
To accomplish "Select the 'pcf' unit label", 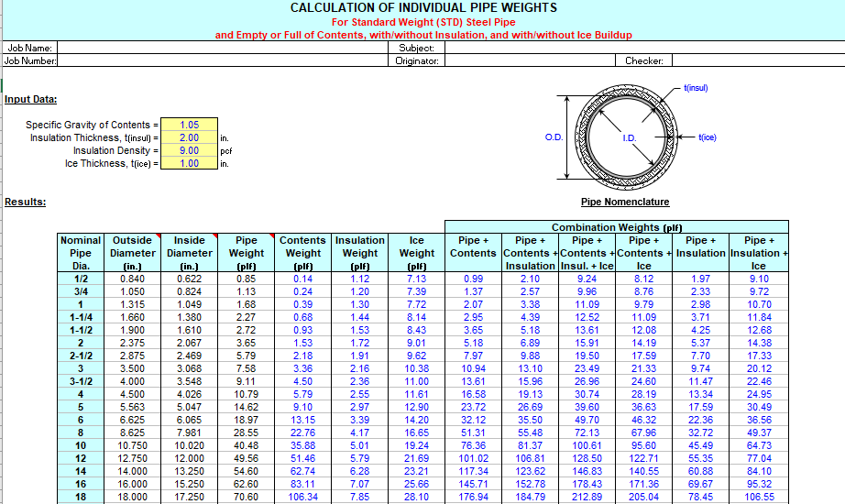I will [x=226, y=151].
